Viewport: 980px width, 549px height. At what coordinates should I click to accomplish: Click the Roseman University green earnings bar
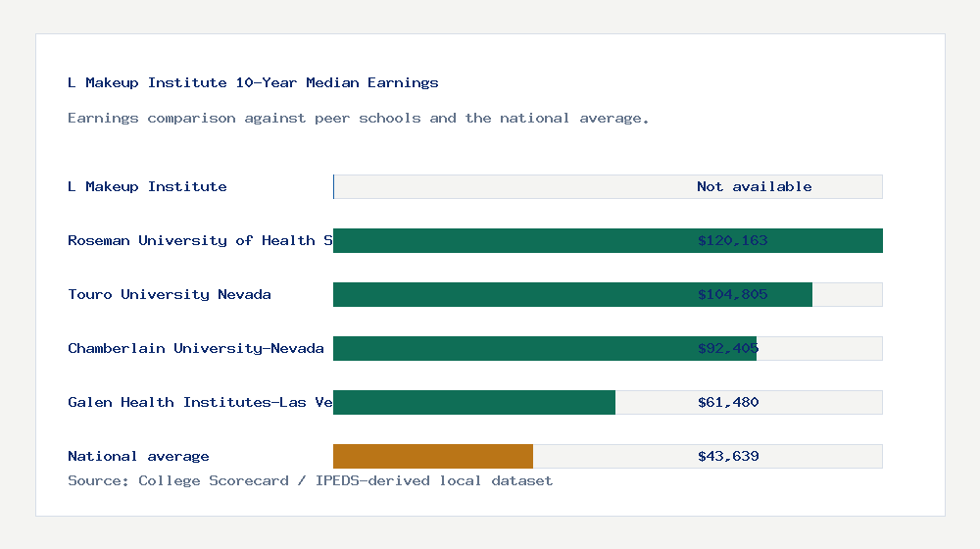pos(609,241)
